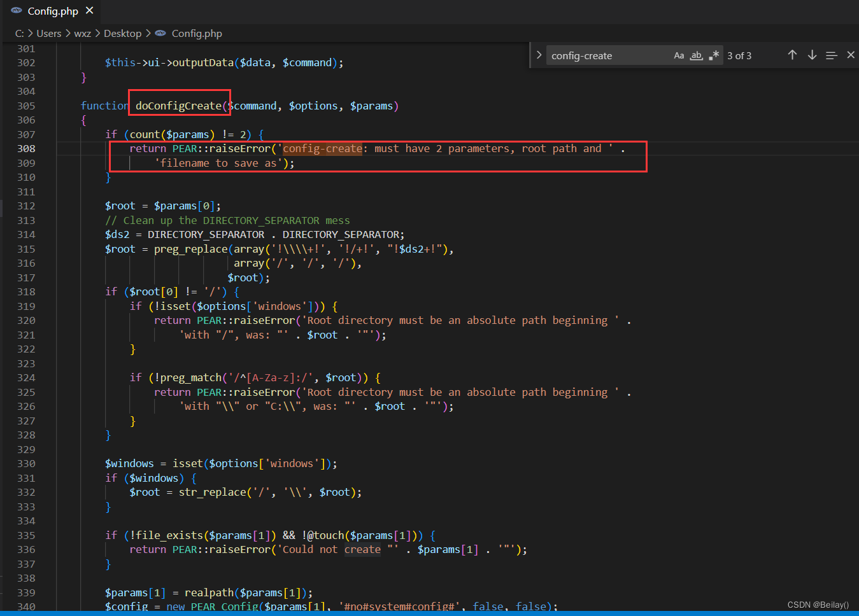
Task: Click 'preg_match' on line 324
Action: click(190, 378)
